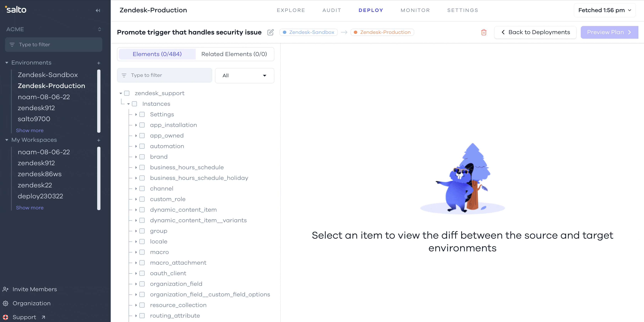Check the Instances checkbox

134,104
